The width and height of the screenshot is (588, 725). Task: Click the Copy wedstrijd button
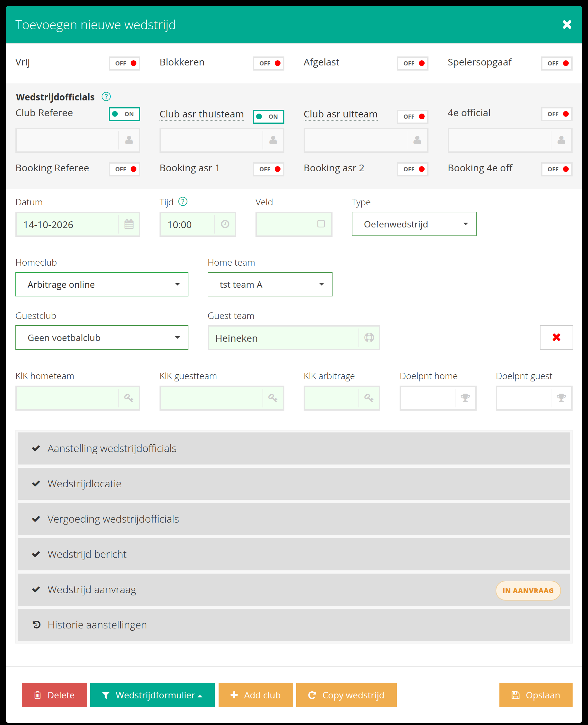pos(346,695)
